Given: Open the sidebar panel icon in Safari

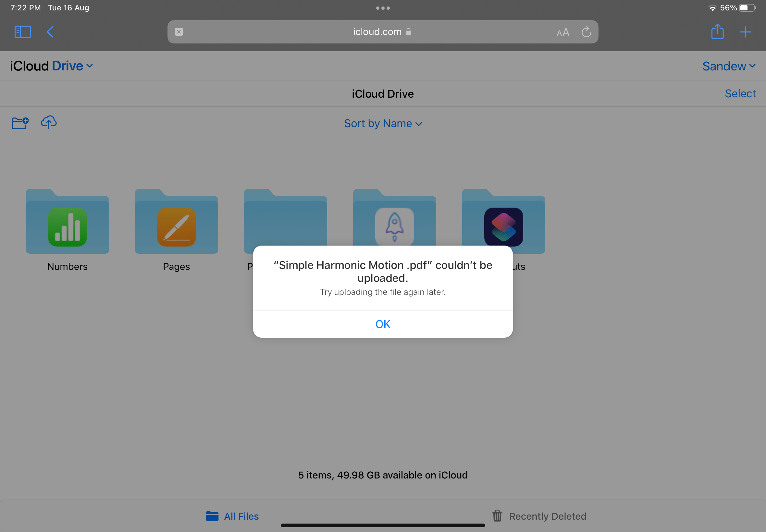Looking at the screenshot, I should pos(22,32).
